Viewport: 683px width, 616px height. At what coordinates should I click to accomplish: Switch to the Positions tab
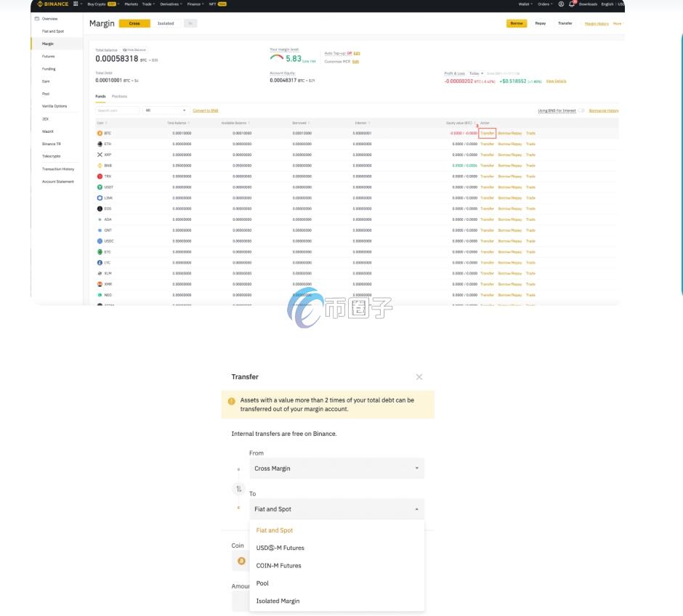[119, 96]
